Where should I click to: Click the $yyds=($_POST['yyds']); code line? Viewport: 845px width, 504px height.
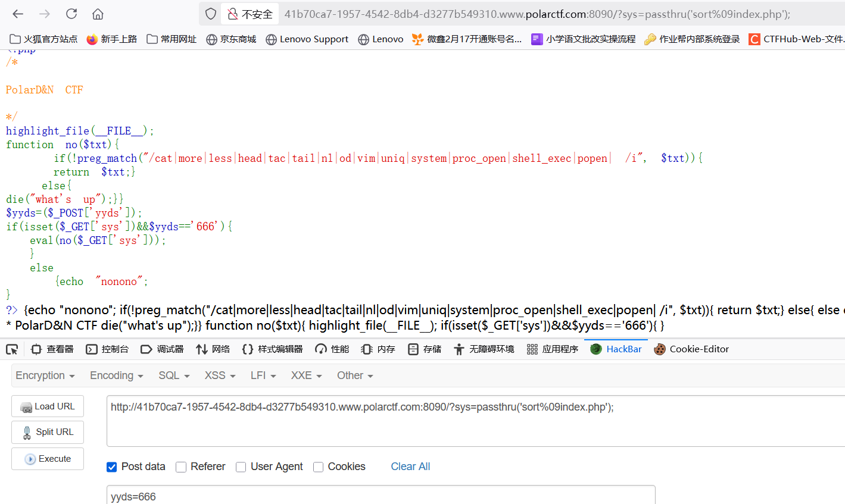click(74, 213)
